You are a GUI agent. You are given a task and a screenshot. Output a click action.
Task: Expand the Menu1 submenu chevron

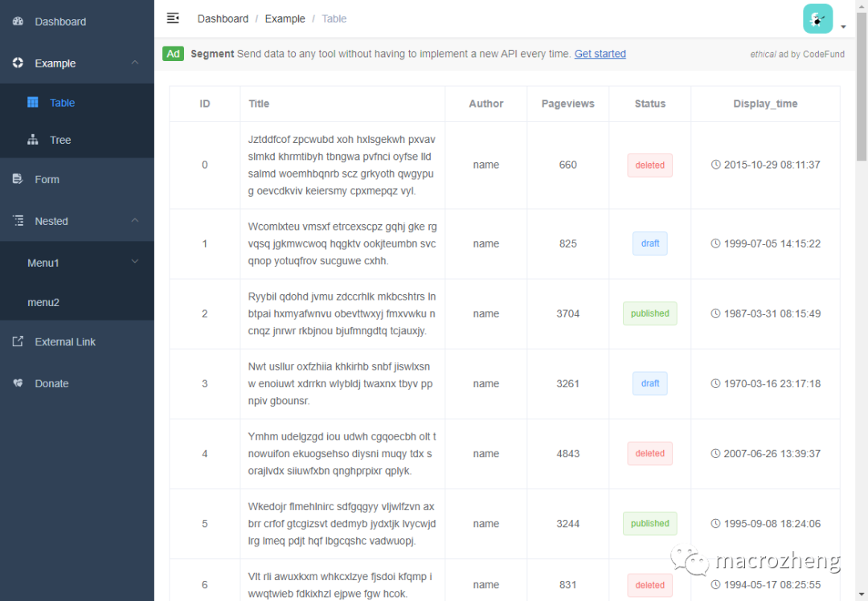(x=135, y=262)
